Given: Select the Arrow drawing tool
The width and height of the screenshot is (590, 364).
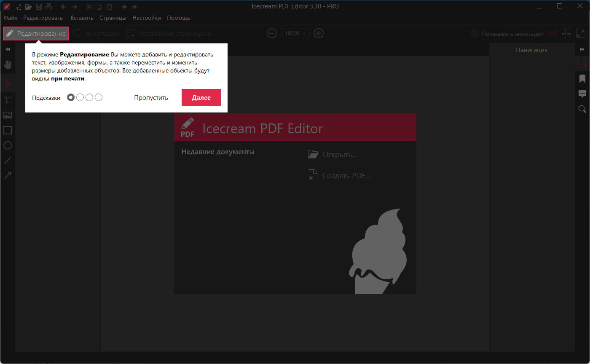Looking at the screenshot, I should tap(8, 175).
